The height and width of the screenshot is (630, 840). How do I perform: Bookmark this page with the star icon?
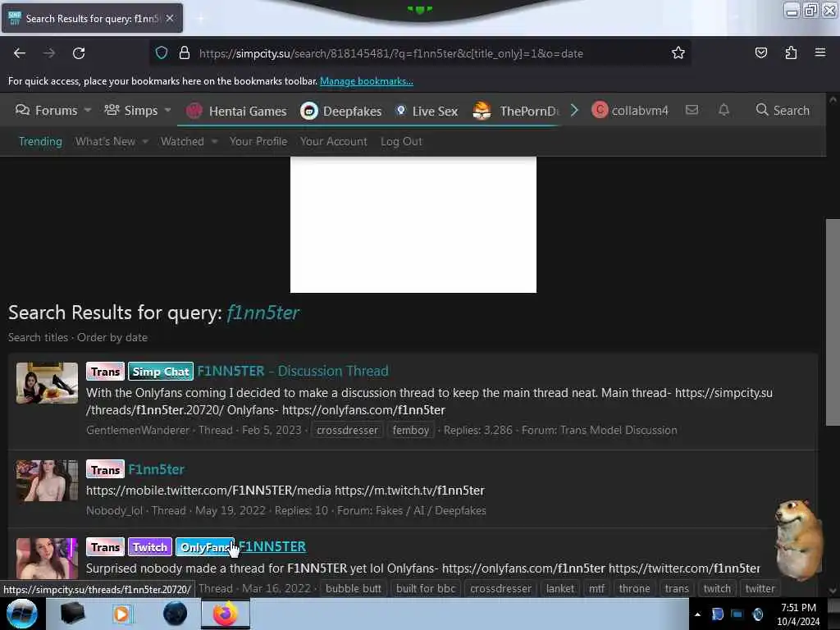pyautogui.click(x=678, y=53)
